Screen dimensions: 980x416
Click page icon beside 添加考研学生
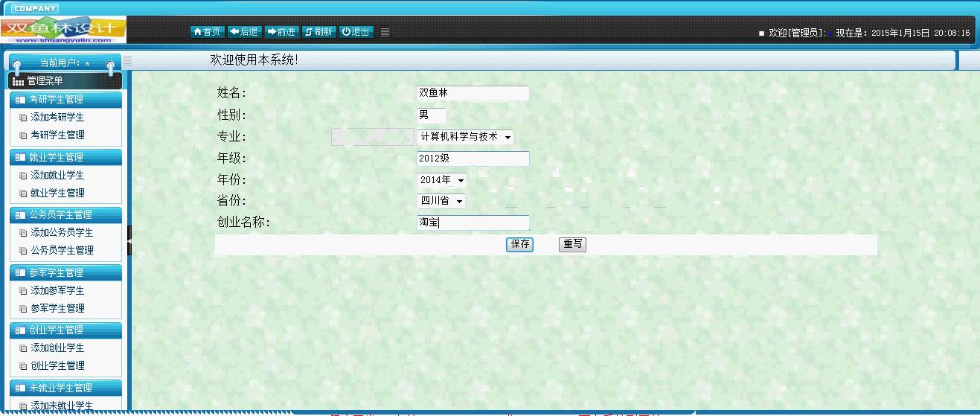click(x=23, y=118)
